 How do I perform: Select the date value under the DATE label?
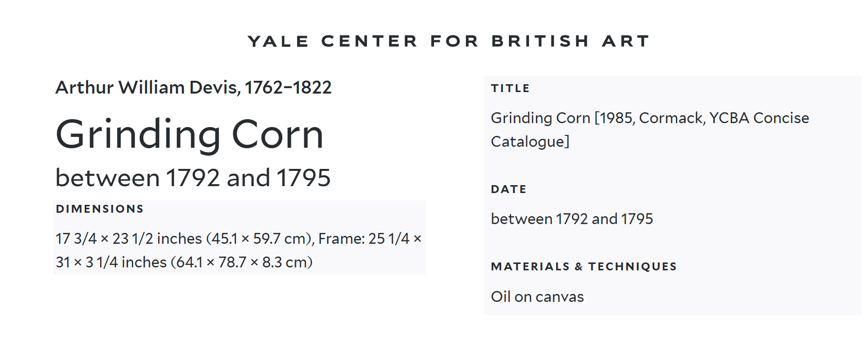[x=572, y=219]
